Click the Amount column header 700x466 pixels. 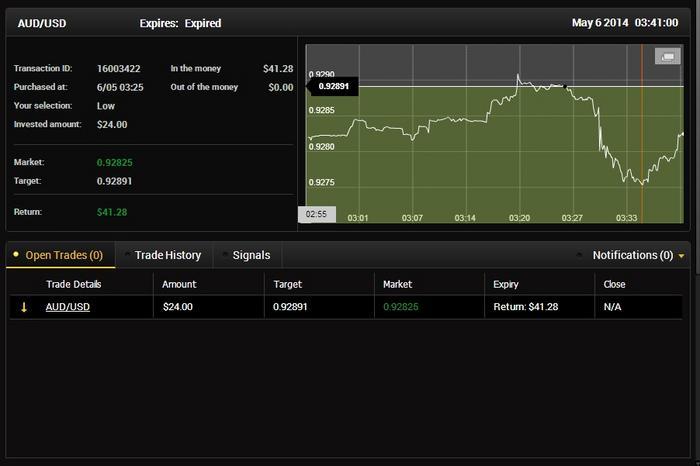pos(179,284)
